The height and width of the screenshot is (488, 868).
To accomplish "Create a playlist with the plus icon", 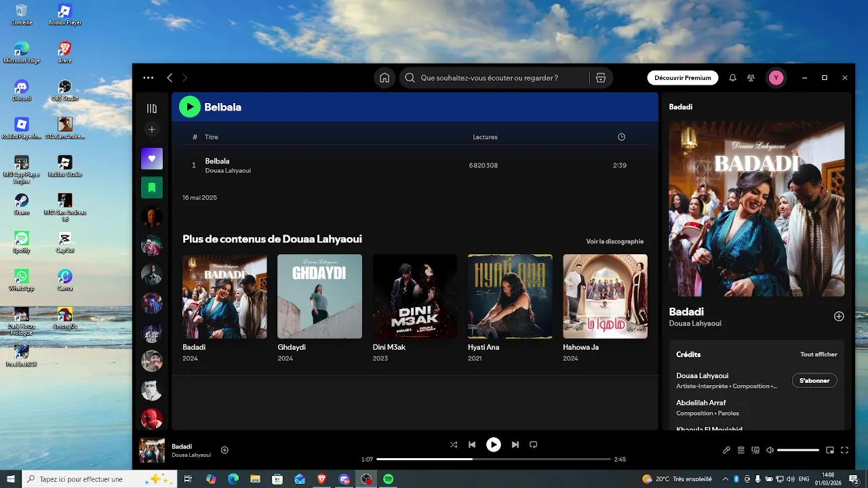I will (x=152, y=129).
